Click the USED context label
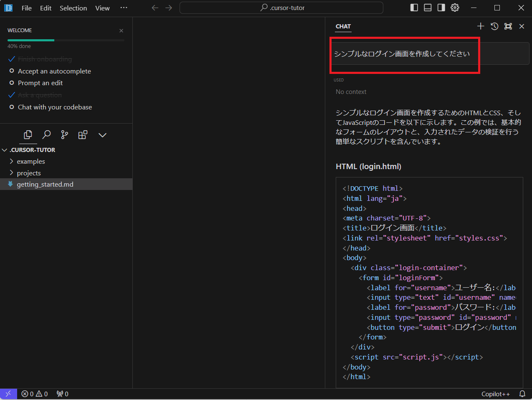The height and width of the screenshot is (400, 532). click(x=339, y=80)
